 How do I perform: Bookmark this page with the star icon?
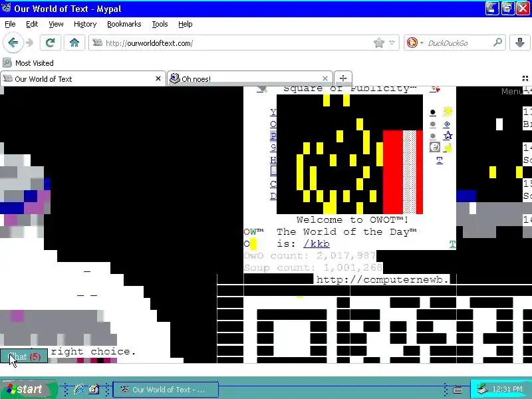tap(378, 43)
